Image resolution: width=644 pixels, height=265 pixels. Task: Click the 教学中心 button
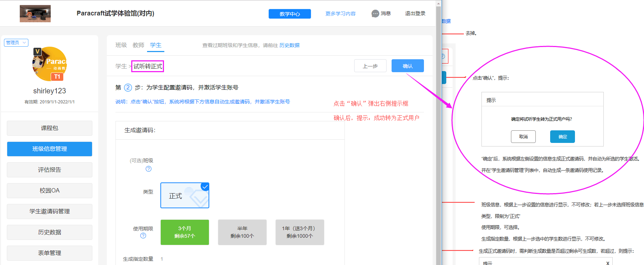(290, 14)
